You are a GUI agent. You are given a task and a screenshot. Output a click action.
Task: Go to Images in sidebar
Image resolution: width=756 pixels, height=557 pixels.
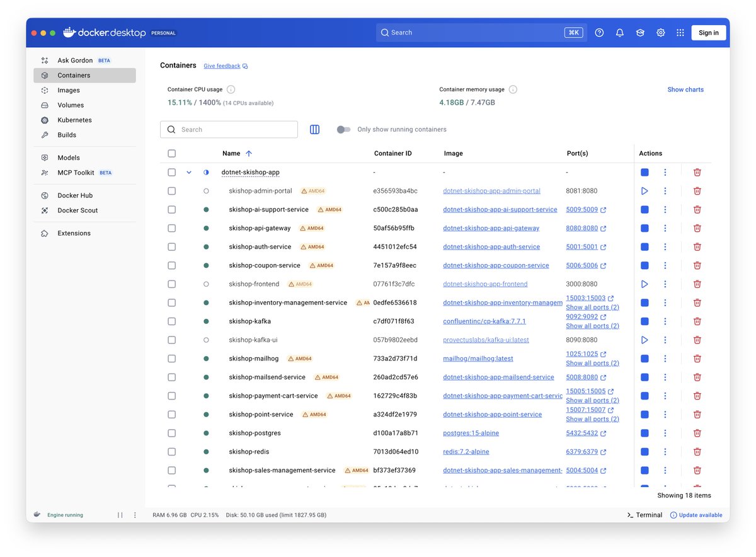coord(84,90)
